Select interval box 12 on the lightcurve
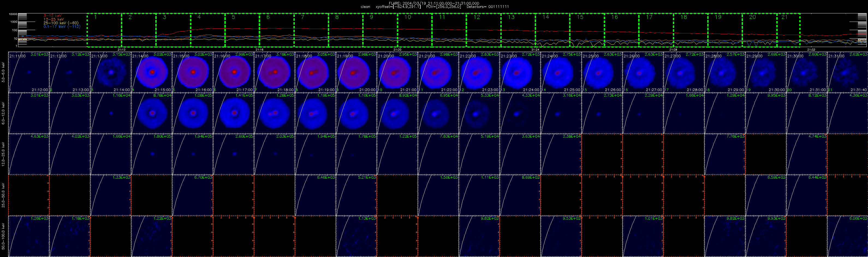868x257 pixels. 483,30
